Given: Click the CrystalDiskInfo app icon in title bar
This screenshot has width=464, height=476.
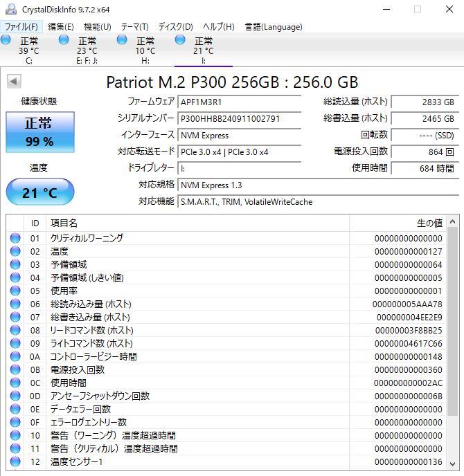Looking at the screenshot, I should [x=8, y=9].
